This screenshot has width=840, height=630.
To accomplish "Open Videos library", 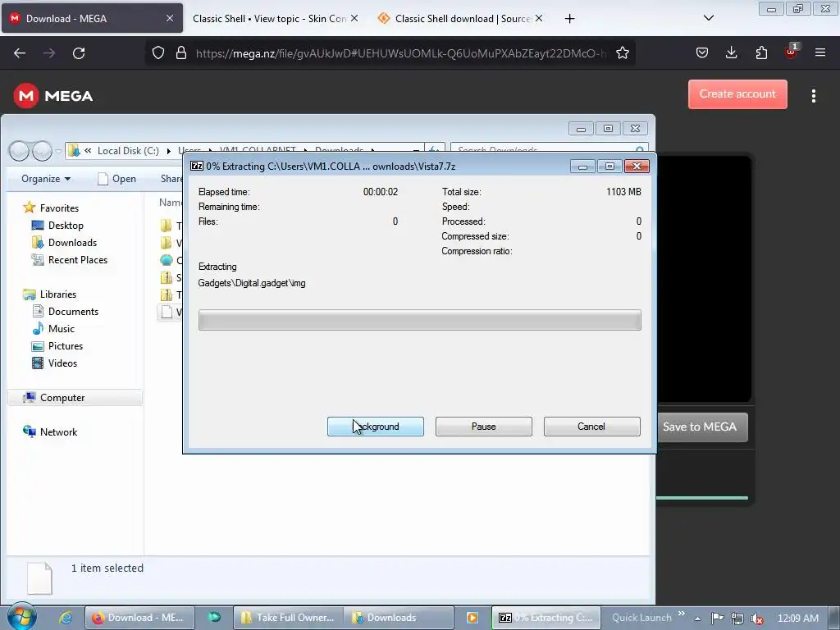I will click(x=62, y=363).
